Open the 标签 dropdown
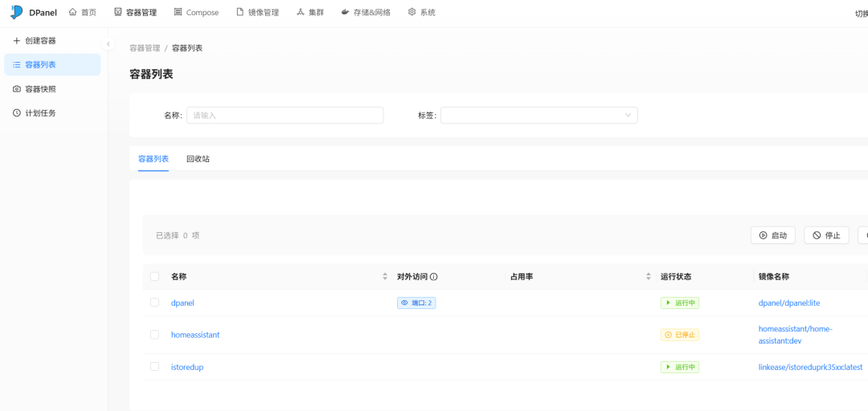The image size is (868, 411). point(538,116)
